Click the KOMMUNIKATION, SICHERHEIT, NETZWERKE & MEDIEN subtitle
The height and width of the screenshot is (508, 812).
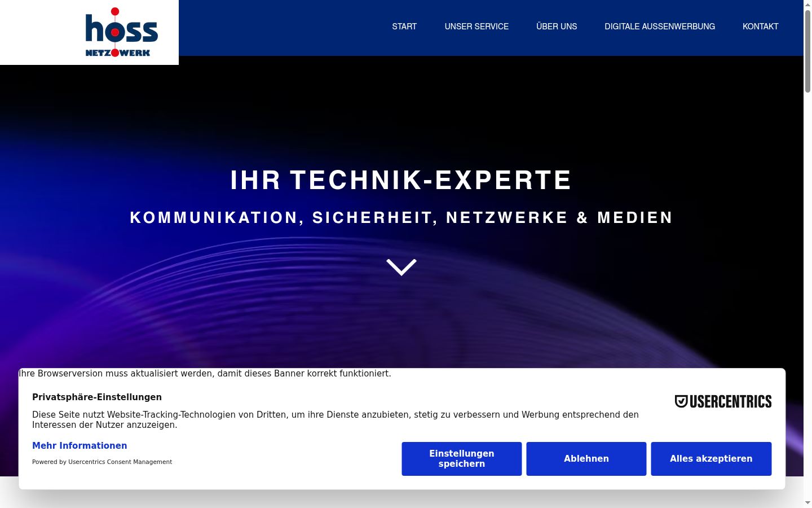click(x=401, y=218)
